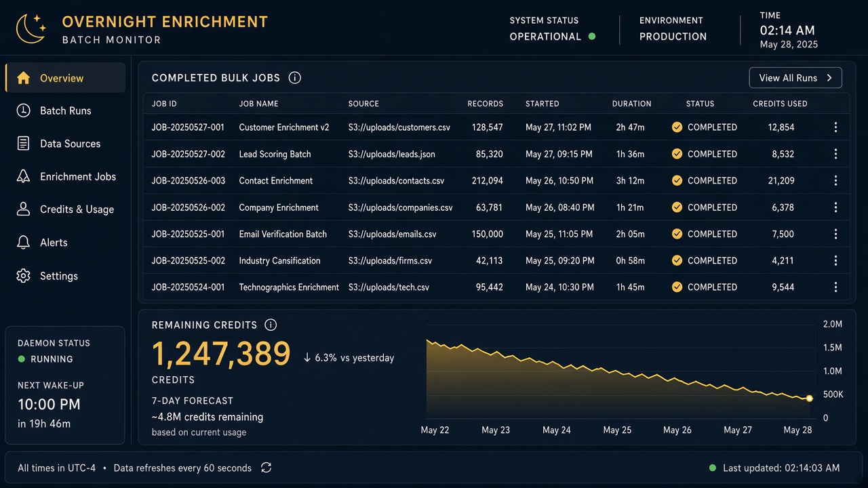Open the three-dot menu for JOB-20250525-001
868x488 pixels.
[x=835, y=234]
